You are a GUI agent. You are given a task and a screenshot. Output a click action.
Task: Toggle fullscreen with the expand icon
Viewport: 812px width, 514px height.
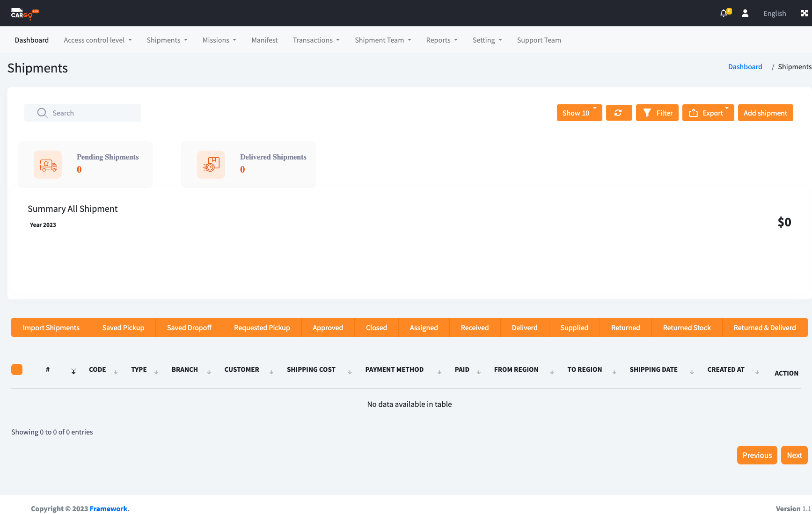point(804,13)
